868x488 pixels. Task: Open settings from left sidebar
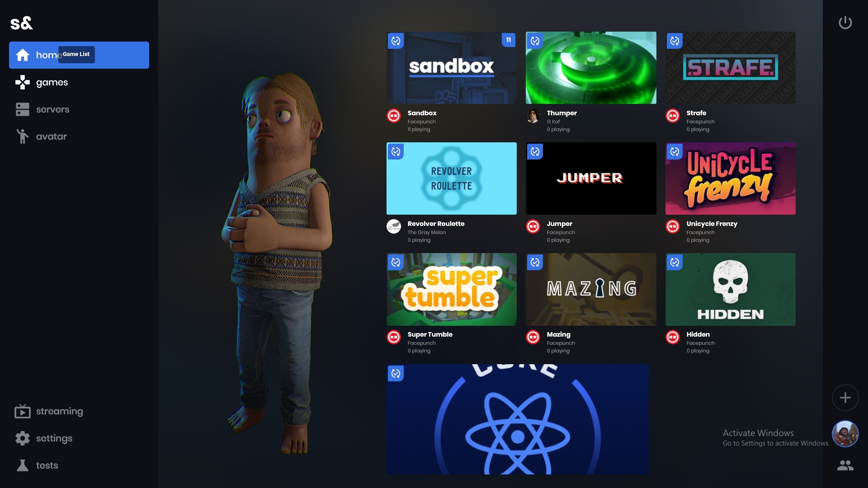[x=54, y=438]
